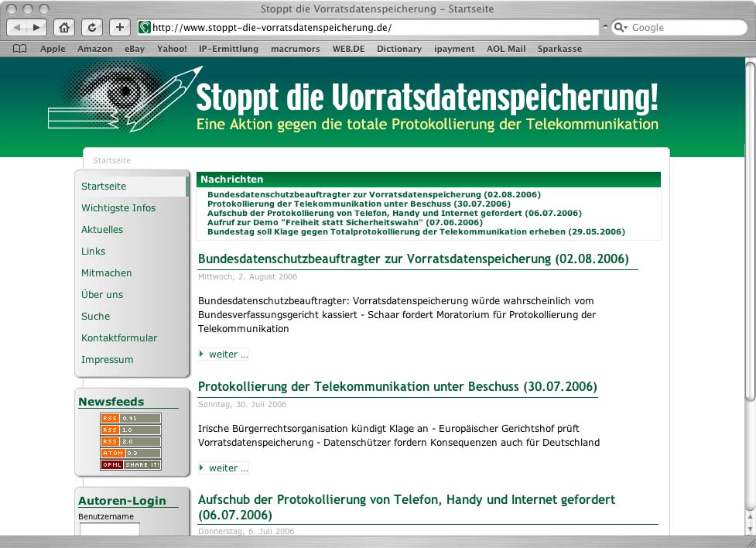Open Aktuelles in the sidebar
Viewport: 756px width, 548px height.
[102, 230]
